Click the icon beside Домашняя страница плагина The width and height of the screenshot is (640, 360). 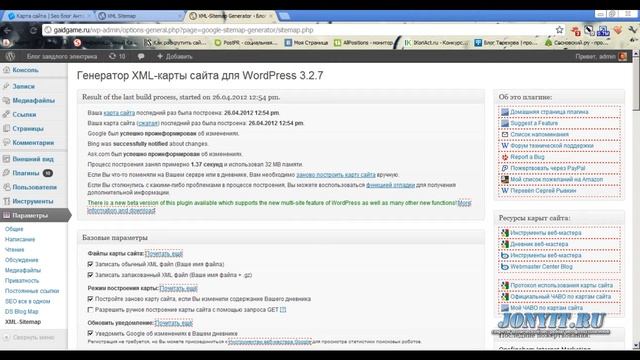pos(505,112)
